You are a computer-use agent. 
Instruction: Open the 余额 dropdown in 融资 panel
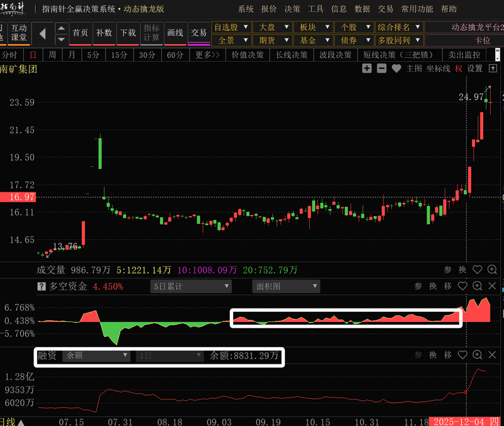pyautogui.click(x=96, y=355)
